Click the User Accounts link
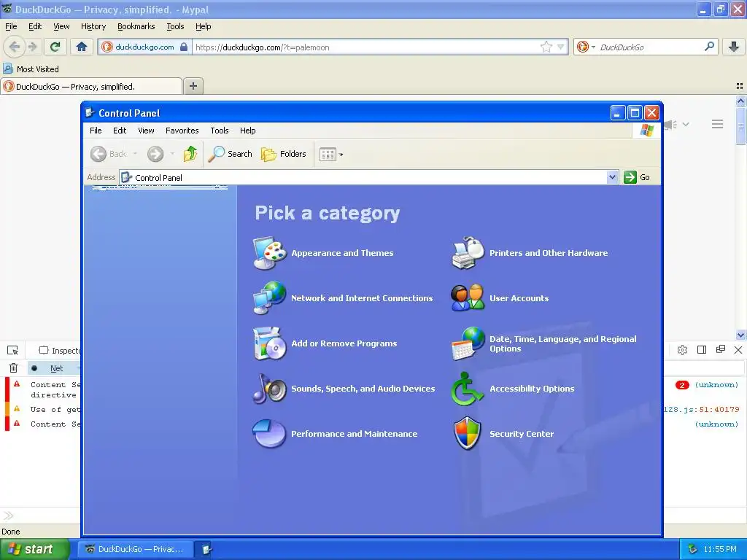The image size is (747, 560). coord(519,298)
